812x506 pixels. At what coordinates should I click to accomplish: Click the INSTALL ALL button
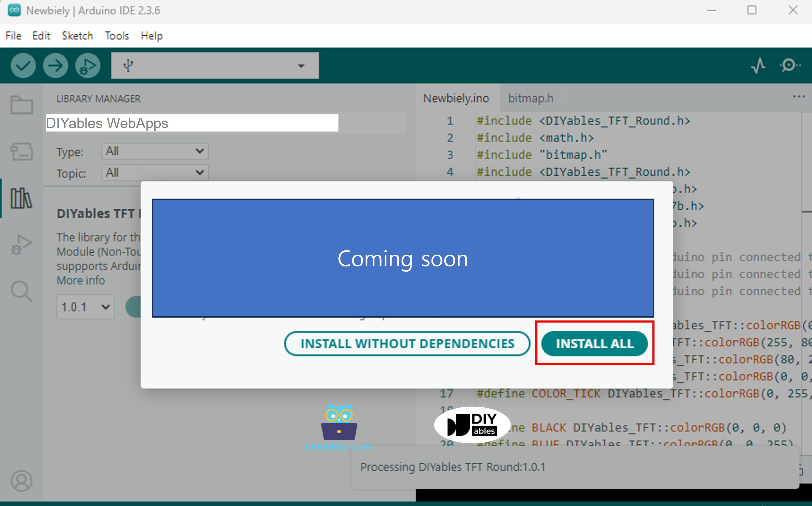tap(595, 343)
